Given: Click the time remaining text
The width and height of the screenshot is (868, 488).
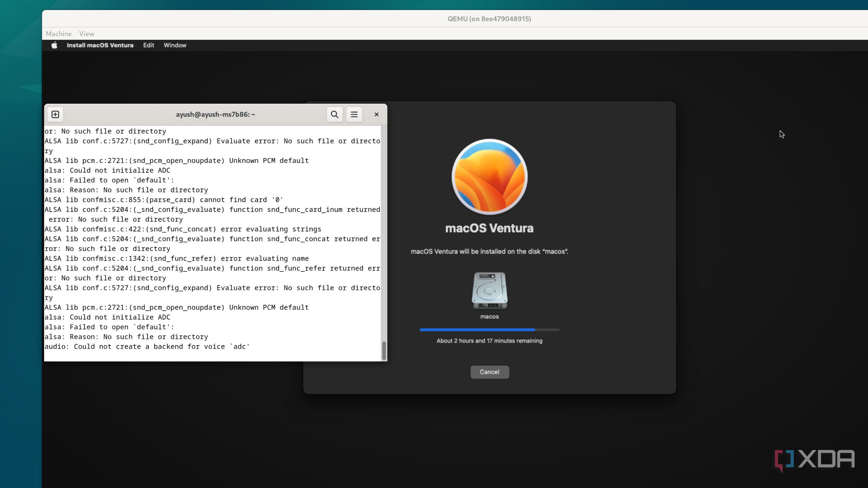Looking at the screenshot, I should point(489,341).
